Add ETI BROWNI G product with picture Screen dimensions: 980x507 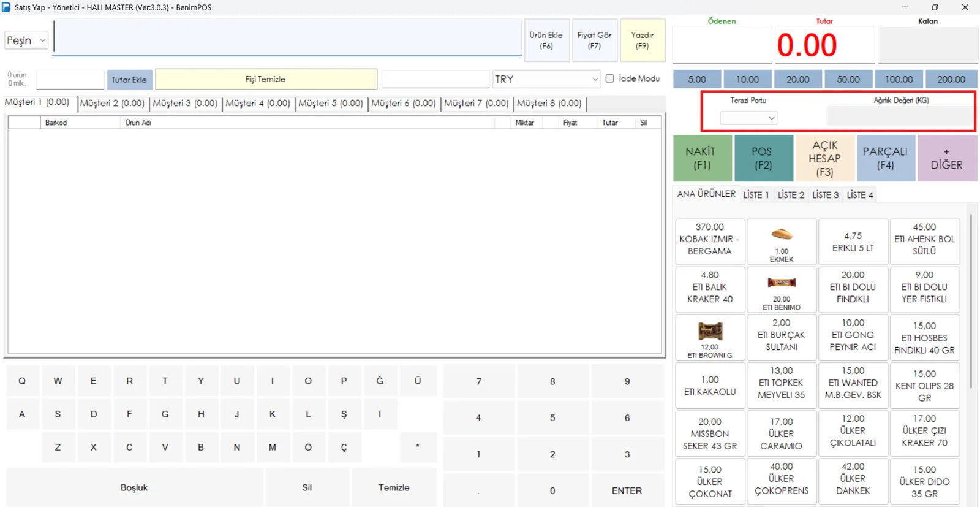pos(710,337)
